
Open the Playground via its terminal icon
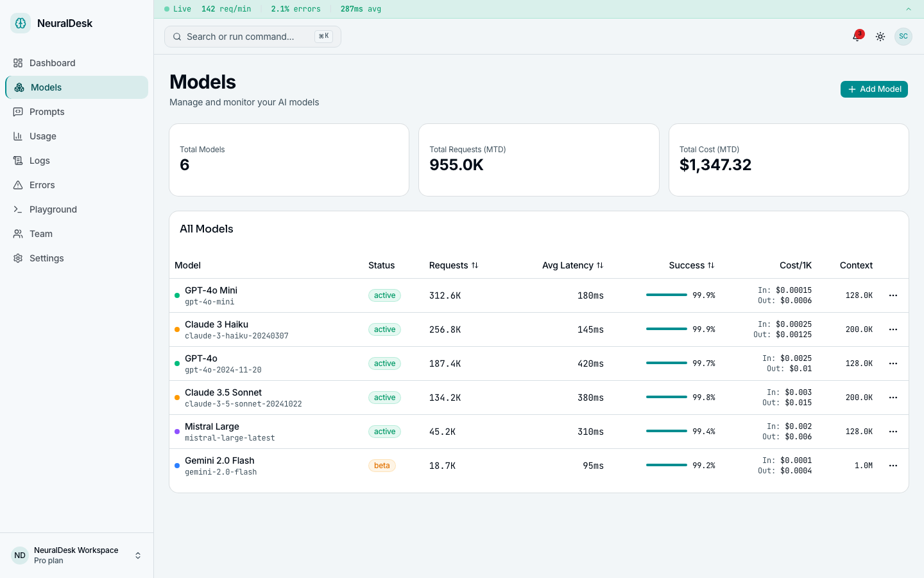pyautogui.click(x=19, y=209)
